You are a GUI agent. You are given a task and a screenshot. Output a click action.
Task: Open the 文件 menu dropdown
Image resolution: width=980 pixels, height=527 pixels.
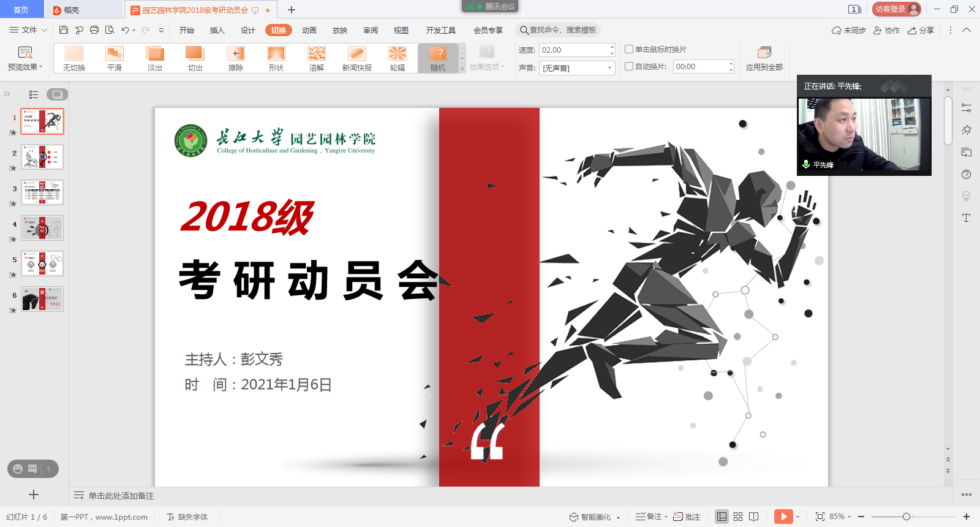(29, 30)
